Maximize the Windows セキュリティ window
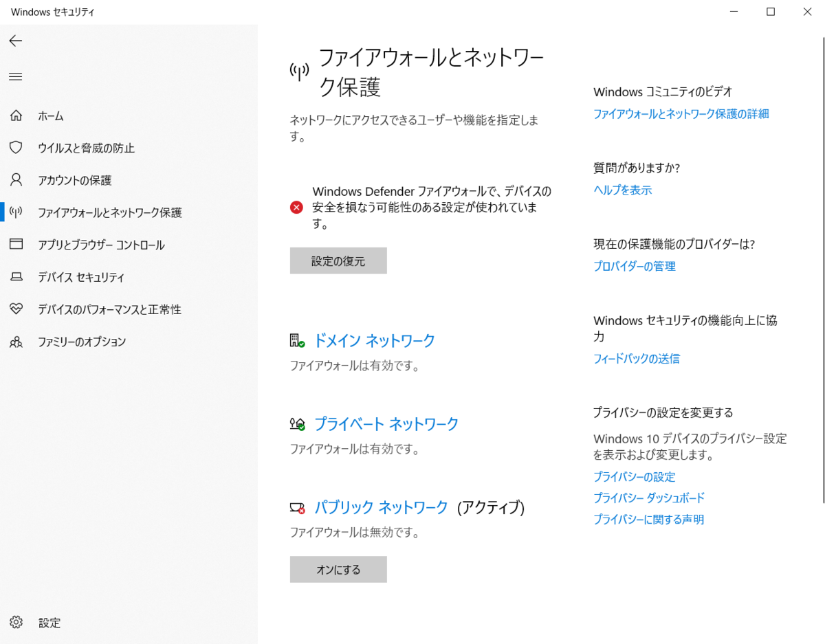The image size is (825, 644). [x=771, y=12]
